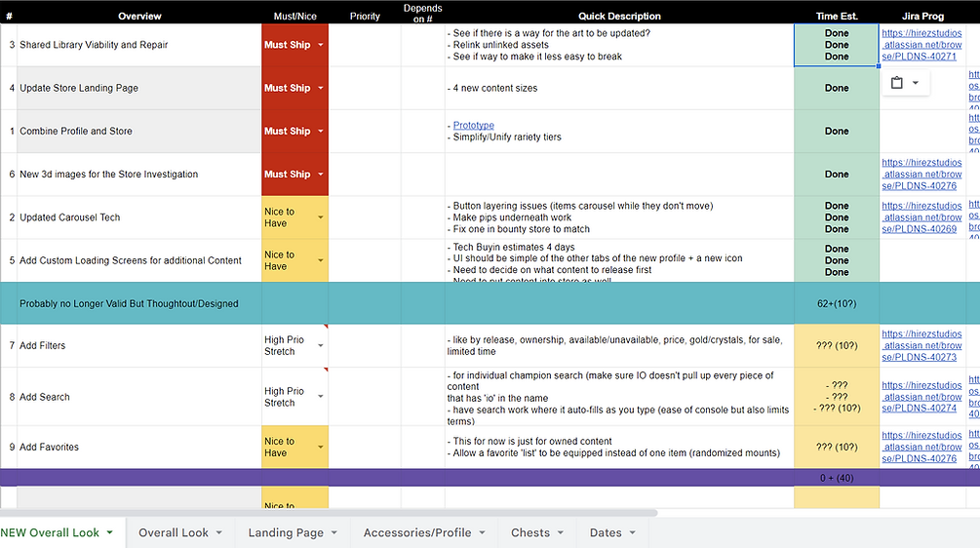Select the Update Store Landing Page cell
The width and height of the screenshot is (980, 548).
[x=138, y=88]
